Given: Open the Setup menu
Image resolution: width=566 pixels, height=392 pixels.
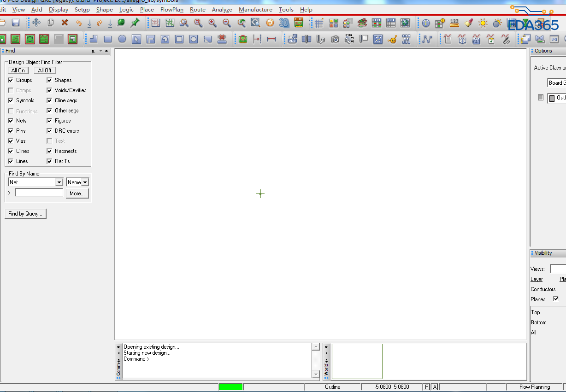Looking at the screenshot, I should pyautogui.click(x=82, y=9).
